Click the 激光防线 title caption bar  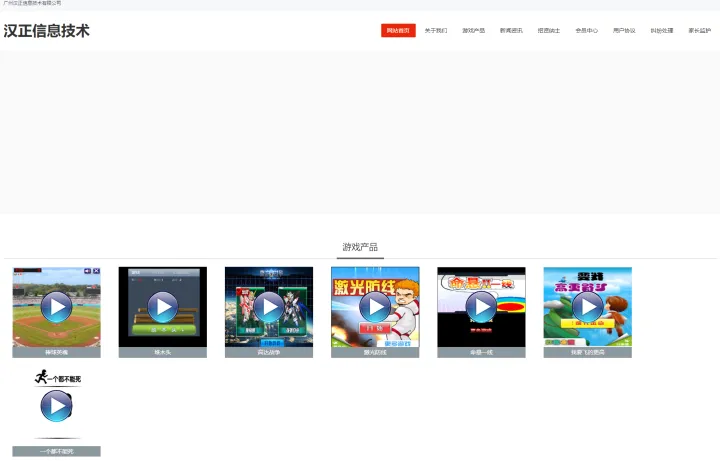(x=375, y=352)
